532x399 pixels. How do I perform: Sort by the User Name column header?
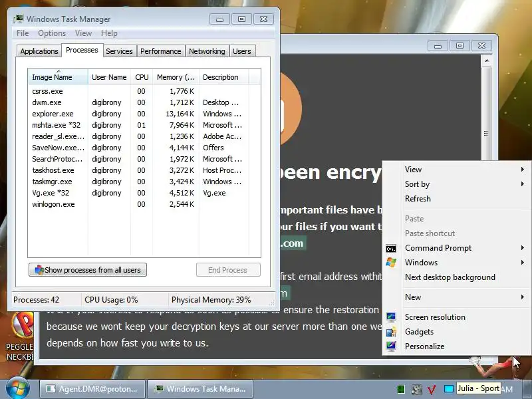(109, 77)
